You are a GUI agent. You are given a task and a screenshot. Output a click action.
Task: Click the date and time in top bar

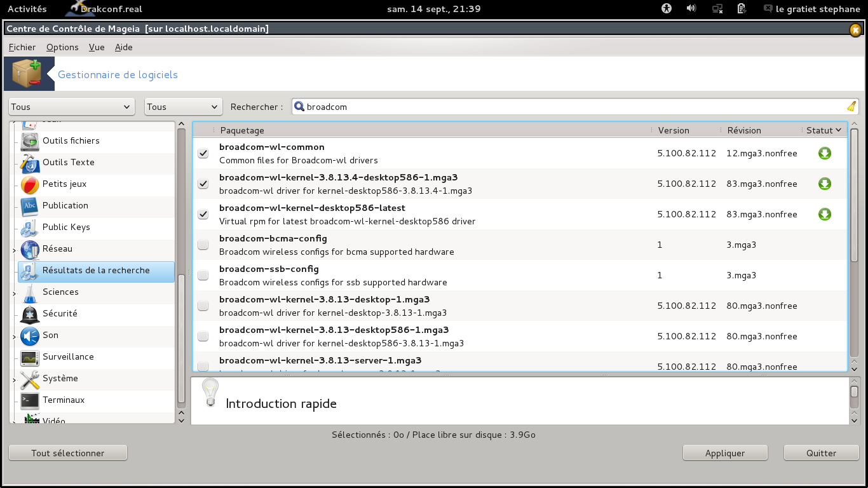tap(433, 9)
